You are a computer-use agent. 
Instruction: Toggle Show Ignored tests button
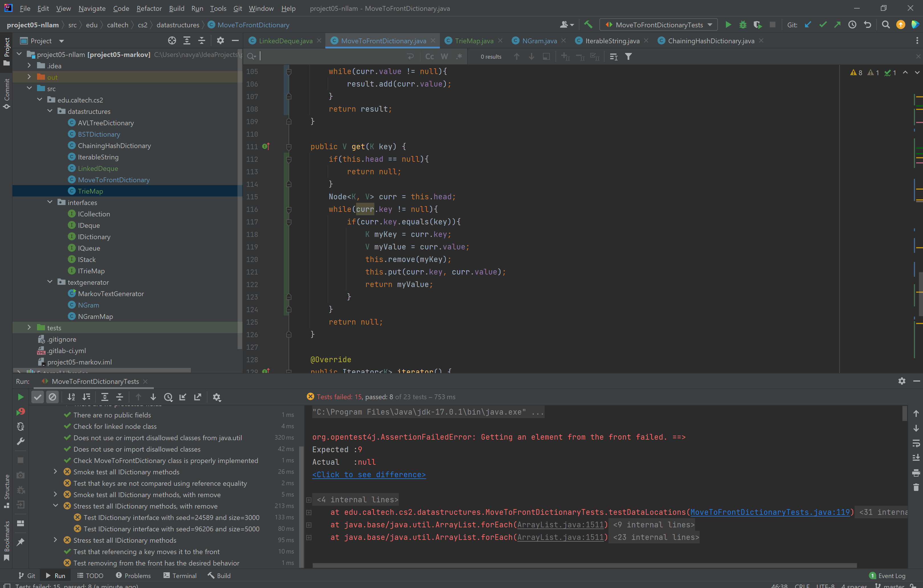coord(52,397)
